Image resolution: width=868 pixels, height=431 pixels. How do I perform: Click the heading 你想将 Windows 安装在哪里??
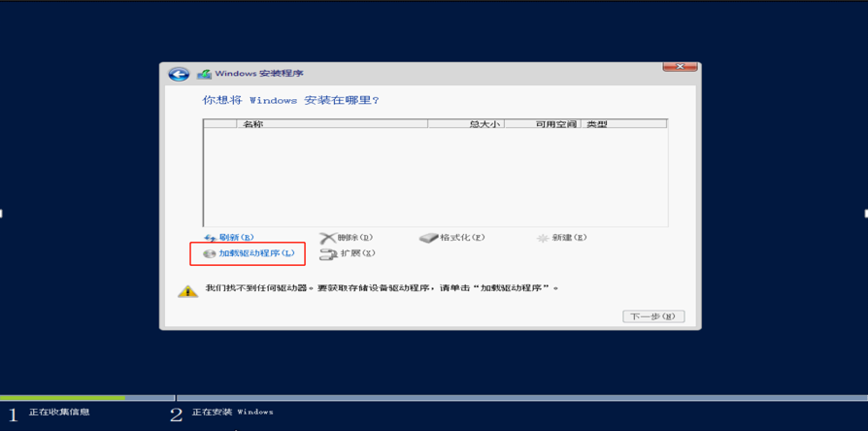pos(291,101)
